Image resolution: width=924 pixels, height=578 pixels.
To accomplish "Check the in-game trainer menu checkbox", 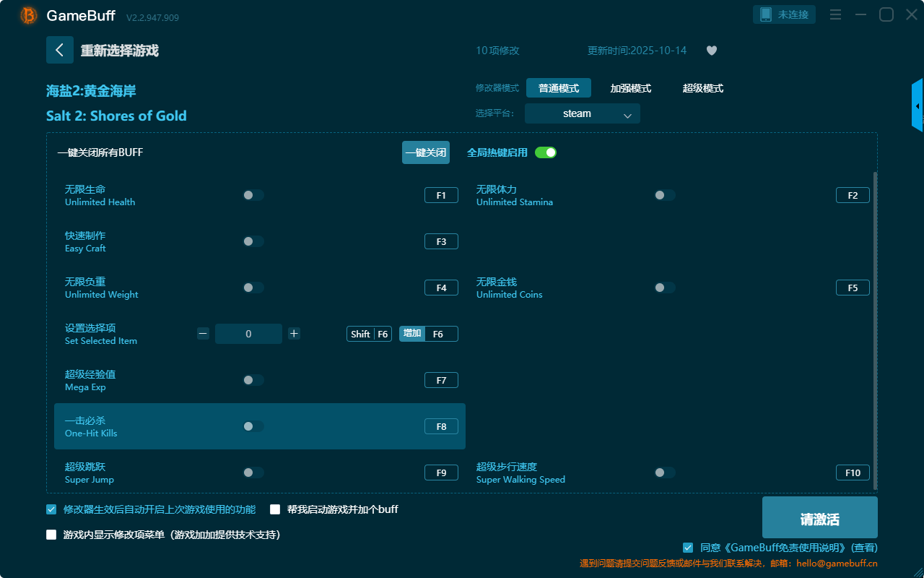I will pyautogui.click(x=51, y=535).
